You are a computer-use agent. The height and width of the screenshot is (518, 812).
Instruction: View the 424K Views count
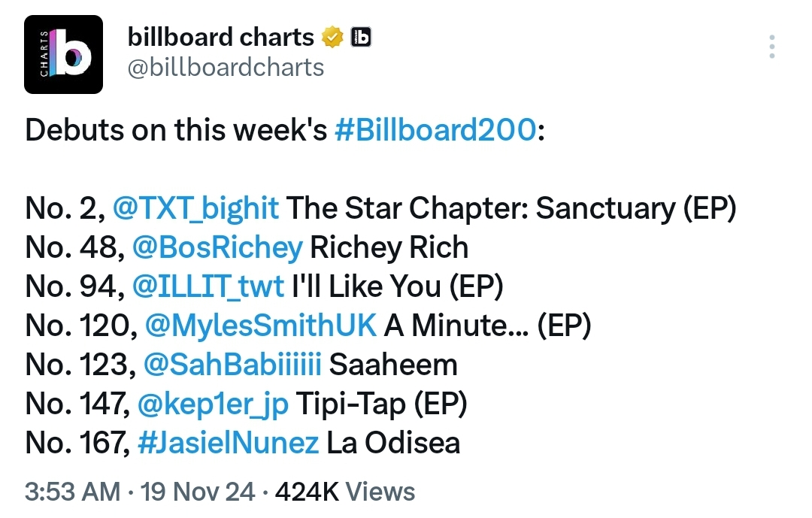(345, 492)
